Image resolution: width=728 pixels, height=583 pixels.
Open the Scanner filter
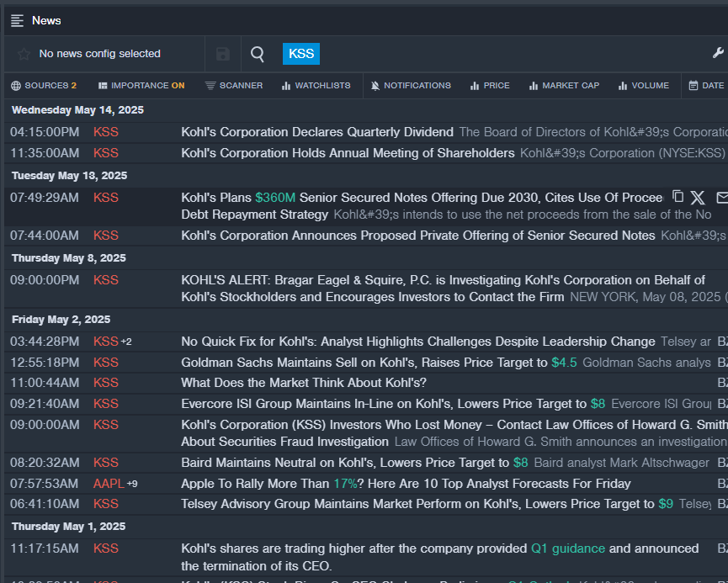(x=234, y=86)
